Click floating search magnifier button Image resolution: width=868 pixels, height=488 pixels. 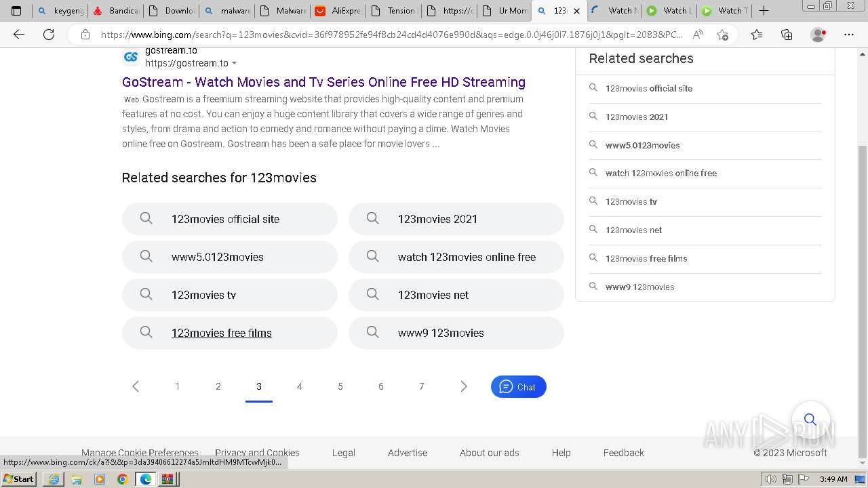point(810,420)
